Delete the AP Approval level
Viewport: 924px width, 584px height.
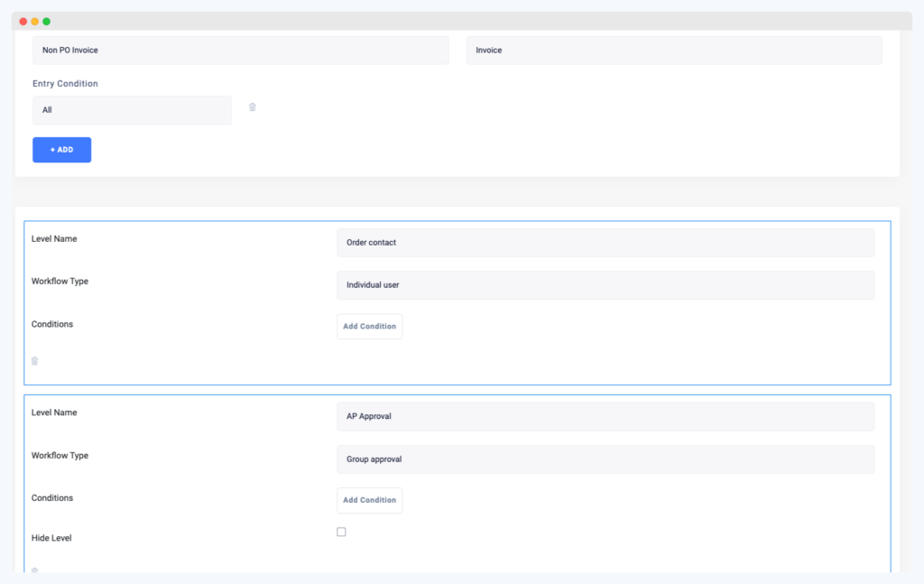[34, 571]
